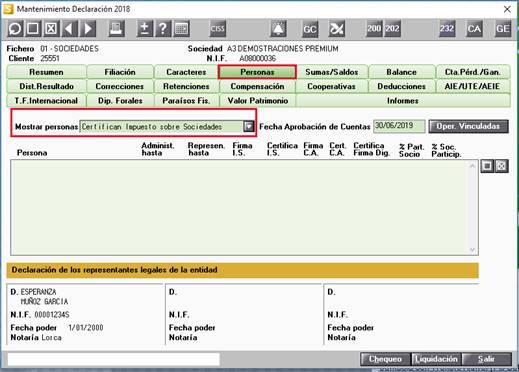The height and width of the screenshot is (372, 519).
Task: Select the Personas tab
Action: 257,72
